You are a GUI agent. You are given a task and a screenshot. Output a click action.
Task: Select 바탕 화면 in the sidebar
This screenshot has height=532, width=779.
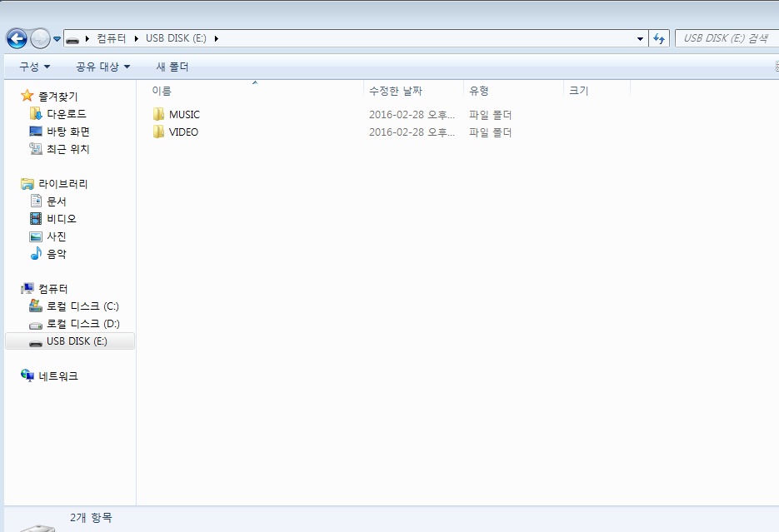coord(67,132)
